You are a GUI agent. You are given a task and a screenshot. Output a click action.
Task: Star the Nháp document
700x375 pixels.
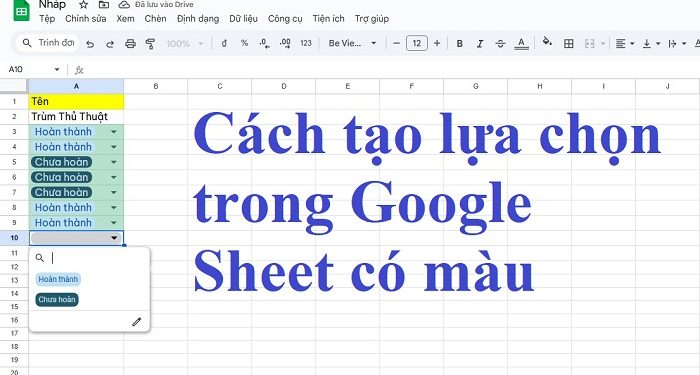pos(83,5)
